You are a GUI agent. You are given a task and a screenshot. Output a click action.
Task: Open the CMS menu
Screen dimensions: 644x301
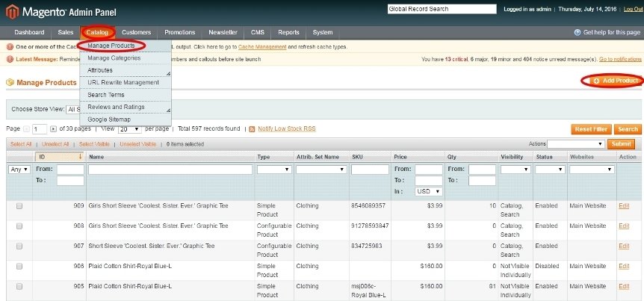point(258,32)
